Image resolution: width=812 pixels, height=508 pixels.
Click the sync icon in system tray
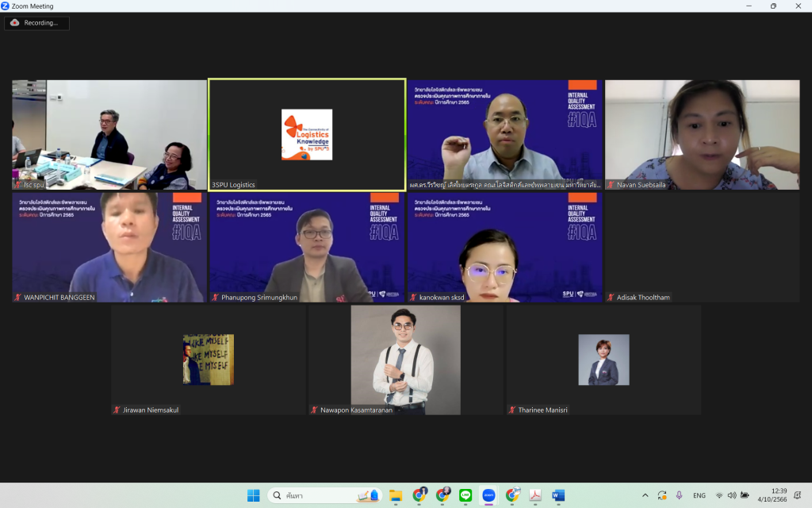tap(662, 495)
